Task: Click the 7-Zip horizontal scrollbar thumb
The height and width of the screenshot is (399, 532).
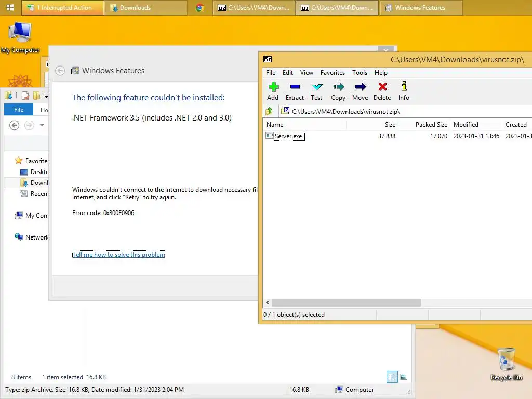Action: coord(347,302)
